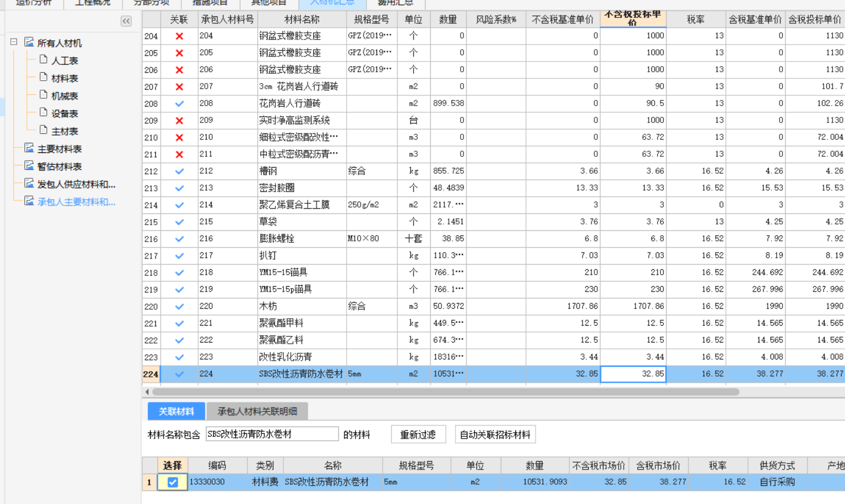Viewport: 845px width, 504px height.
Task: Click the 主要材料表 icon
Action: pos(29,148)
